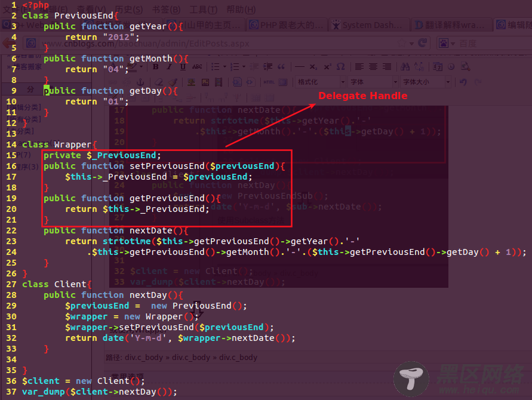This screenshot has height=400, width=532.
Task: Click the 'class Wrapper{' line
Action: tap(60, 144)
